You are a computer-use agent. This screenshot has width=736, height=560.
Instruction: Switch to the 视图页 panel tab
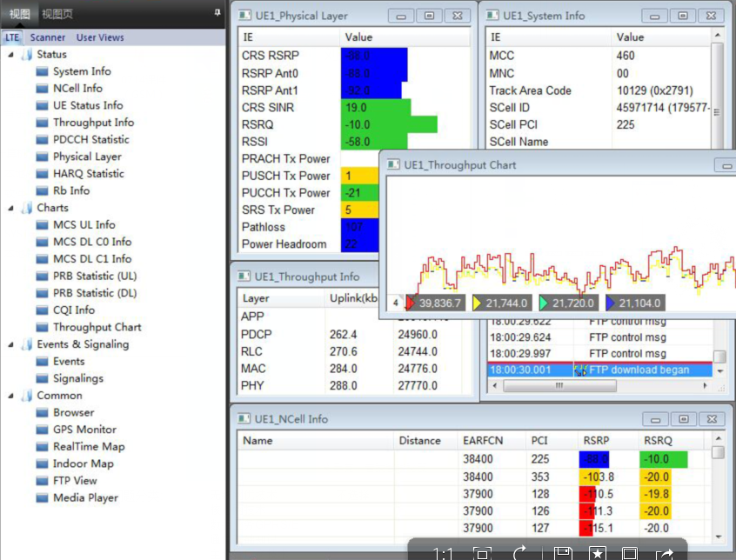click(57, 14)
